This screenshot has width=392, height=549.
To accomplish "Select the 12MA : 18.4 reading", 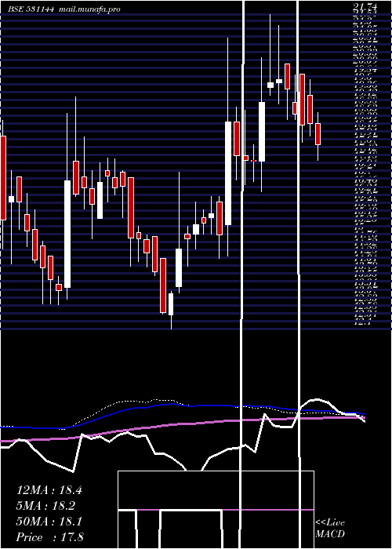I will coord(49,490).
